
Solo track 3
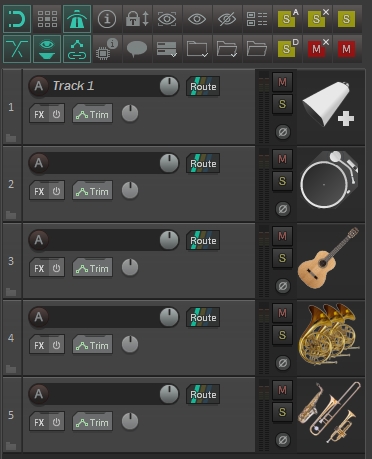(282, 258)
